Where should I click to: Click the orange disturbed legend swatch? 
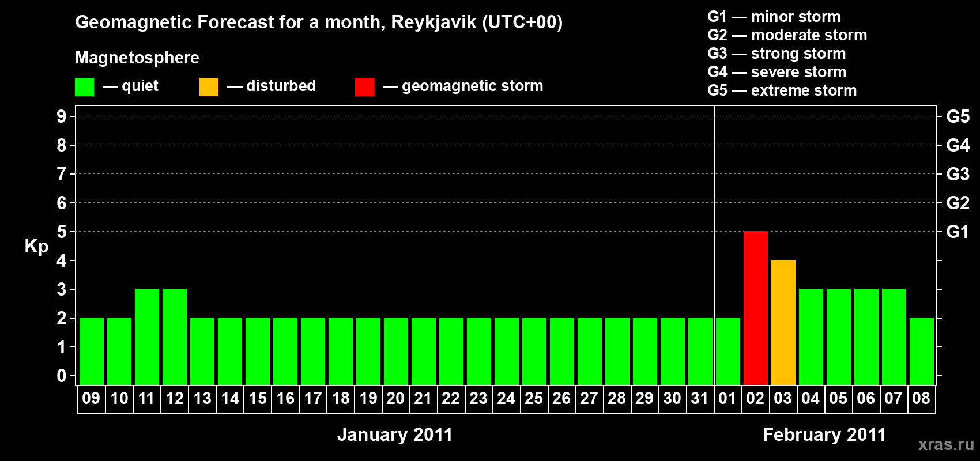(209, 87)
